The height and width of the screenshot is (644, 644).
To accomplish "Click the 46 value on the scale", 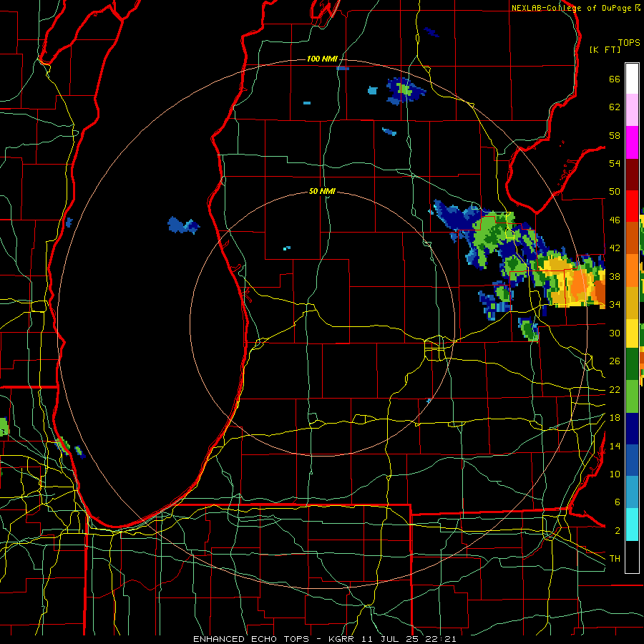I will (615, 220).
